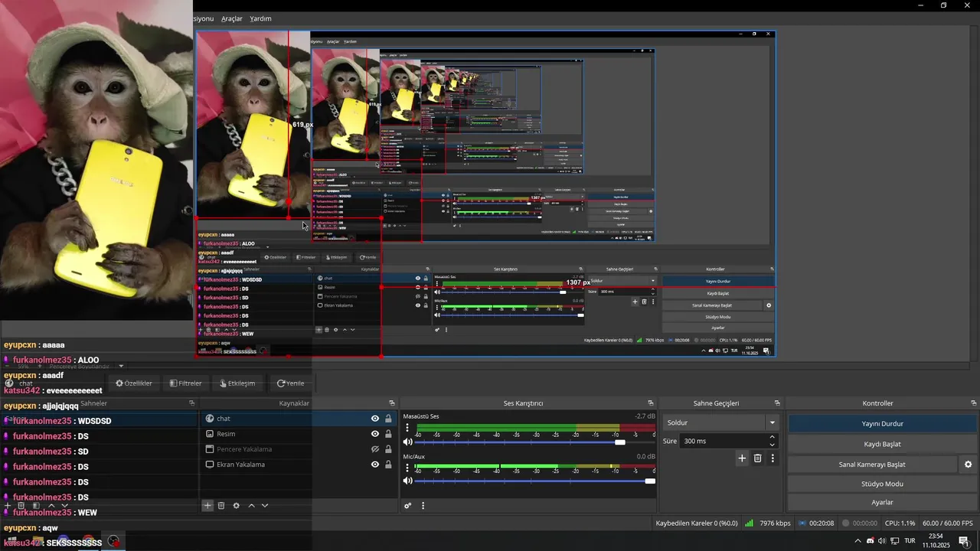980x551 pixels.
Task: Move the selected source up
Action: (251, 506)
